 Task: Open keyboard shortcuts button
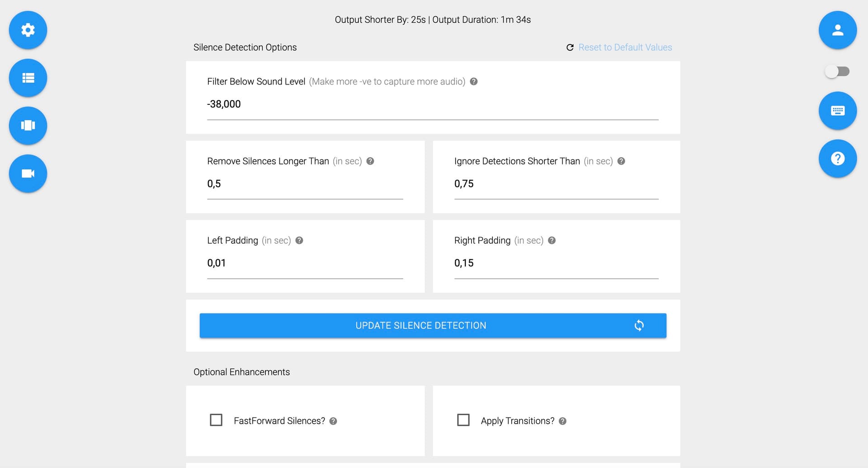(837, 111)
